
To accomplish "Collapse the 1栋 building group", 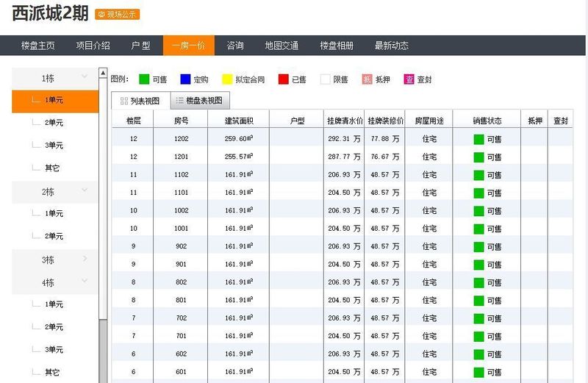I will [85, 76].
